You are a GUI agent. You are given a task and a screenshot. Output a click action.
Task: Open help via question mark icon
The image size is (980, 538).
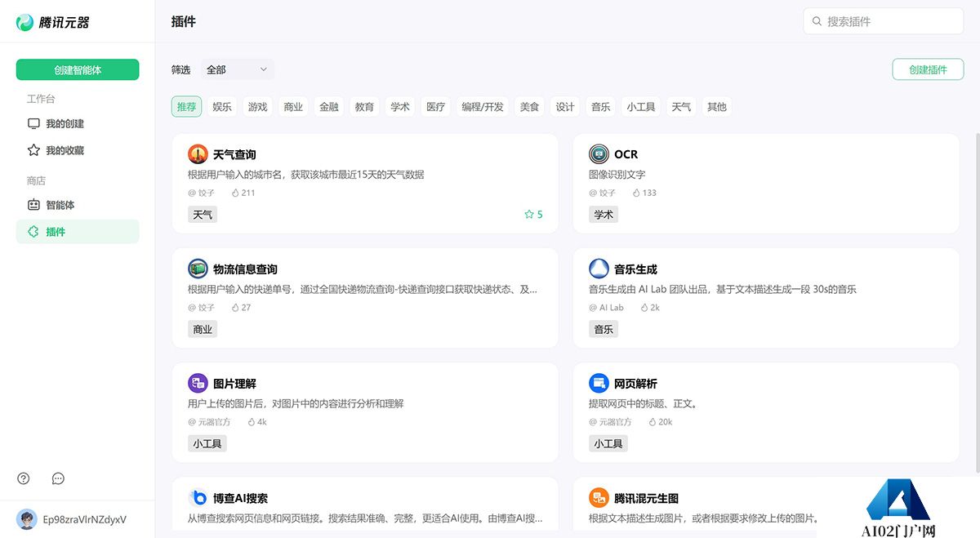[x=24, y=478]
